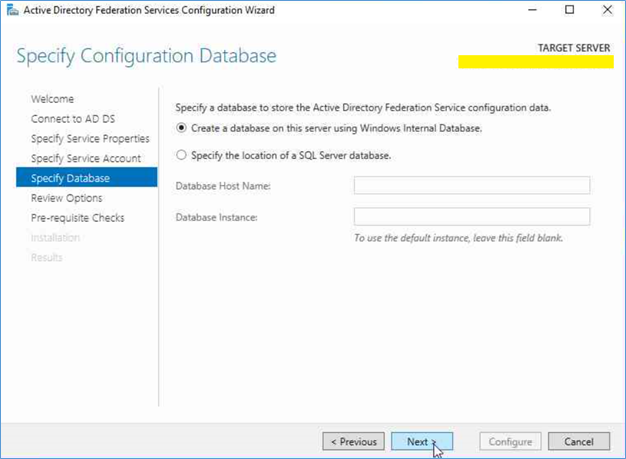Image resolution: width=626 pixels, height=459 pixels.
Task: Click the yellow highlighted target server name
Action: tap(536, 62)
